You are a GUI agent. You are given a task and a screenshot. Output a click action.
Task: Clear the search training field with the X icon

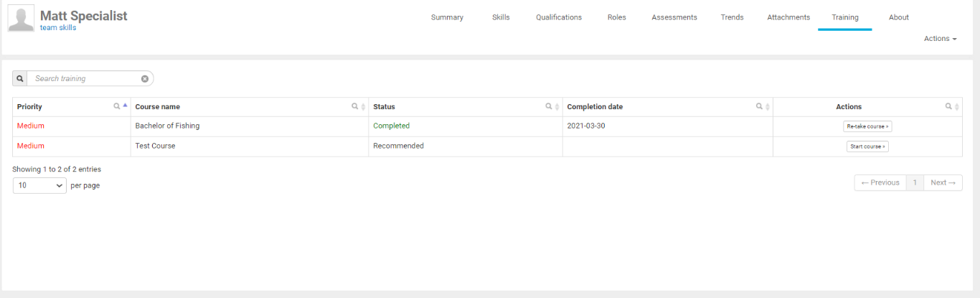pos(145,79)
